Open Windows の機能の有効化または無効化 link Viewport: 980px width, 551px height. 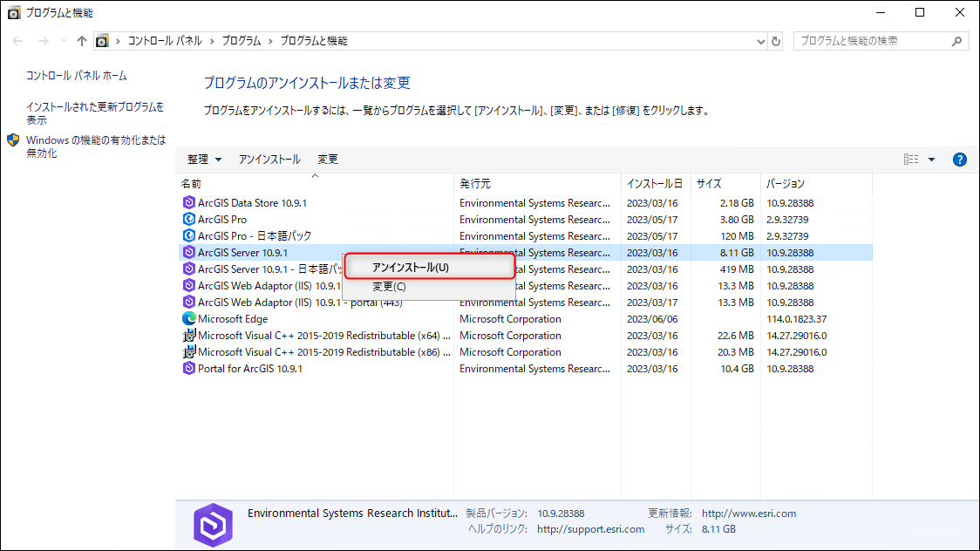tap(96, 146)
